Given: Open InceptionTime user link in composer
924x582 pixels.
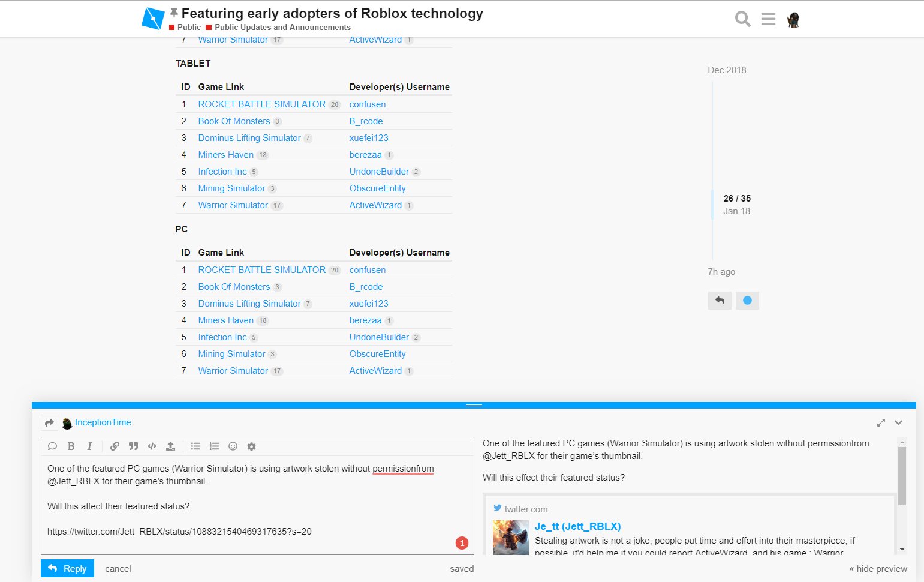Looking at the screenshot, I should (103, 422).
